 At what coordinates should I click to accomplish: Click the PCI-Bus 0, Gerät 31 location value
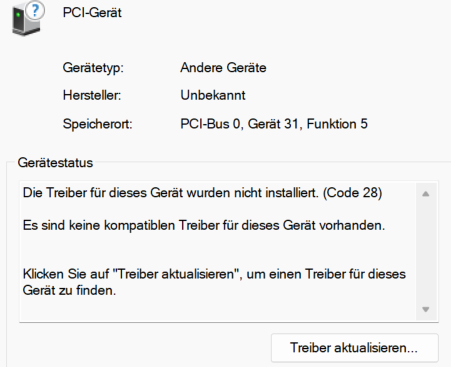274,124
